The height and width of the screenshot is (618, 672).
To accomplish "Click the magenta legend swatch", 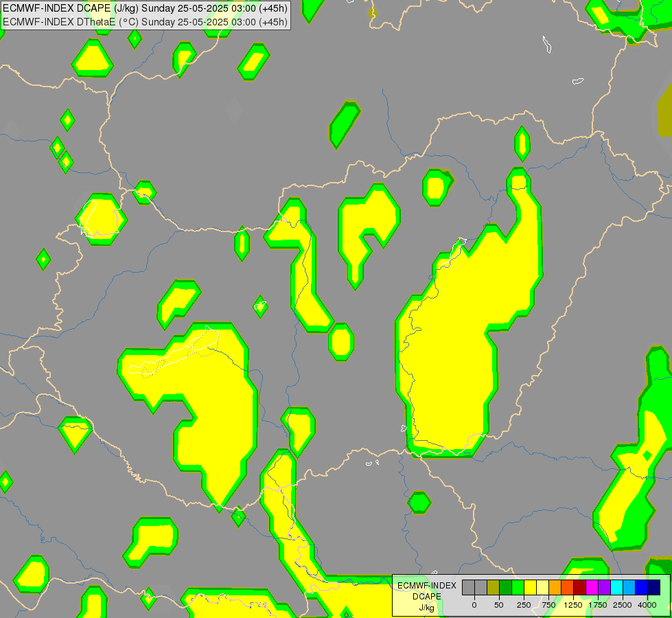I will pos(592,588).
